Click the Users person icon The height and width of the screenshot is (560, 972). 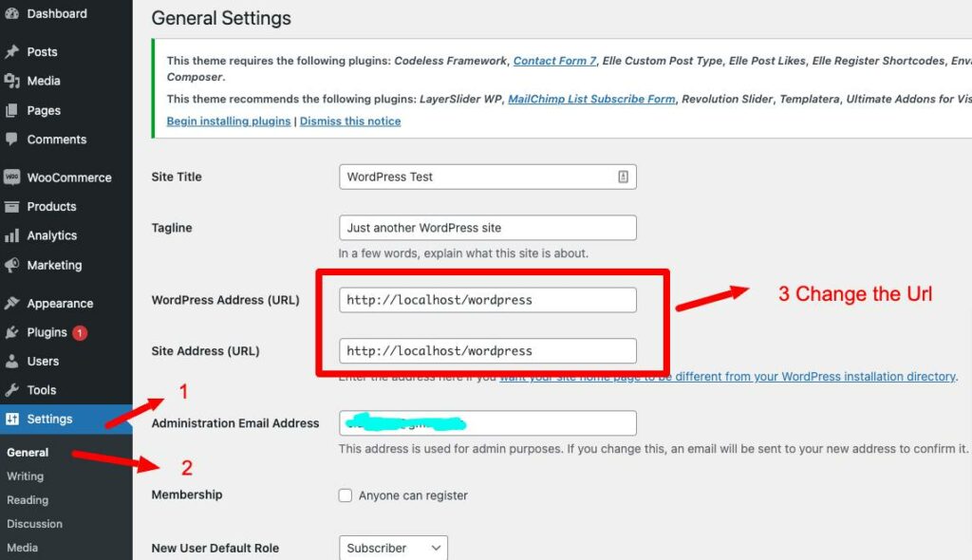coord(11,361)
